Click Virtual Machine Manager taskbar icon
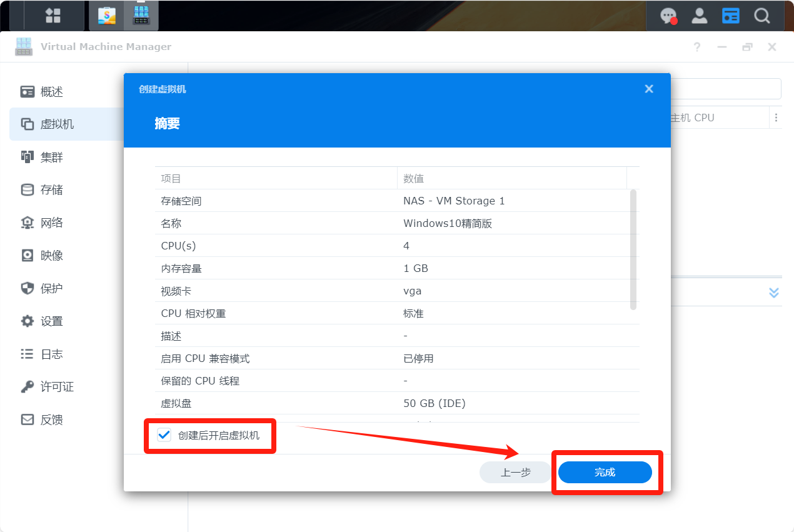The width and height of the screenshot is (794, 532). point(141,16)
